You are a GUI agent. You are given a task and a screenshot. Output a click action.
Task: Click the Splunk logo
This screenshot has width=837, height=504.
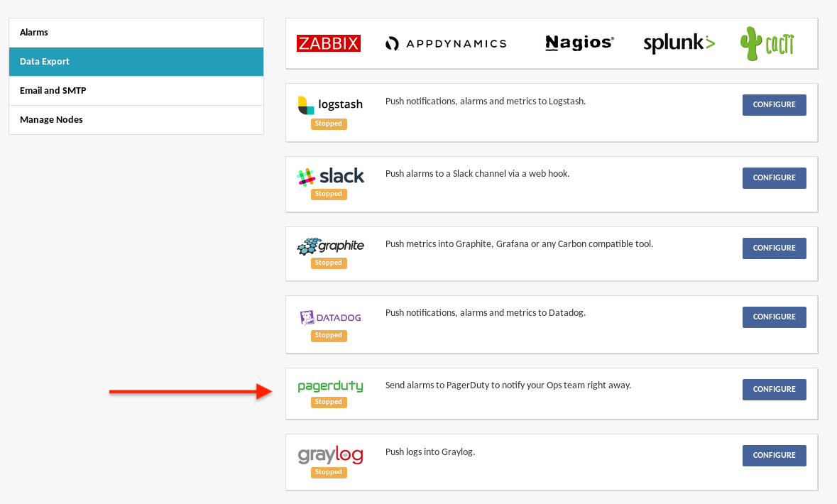click(679, 43)
